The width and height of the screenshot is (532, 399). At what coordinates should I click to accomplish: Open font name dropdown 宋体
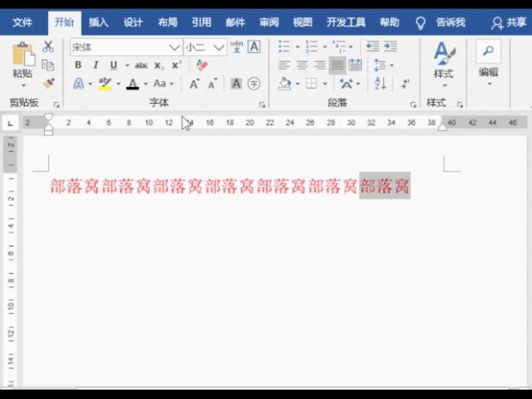pos(174,47)
